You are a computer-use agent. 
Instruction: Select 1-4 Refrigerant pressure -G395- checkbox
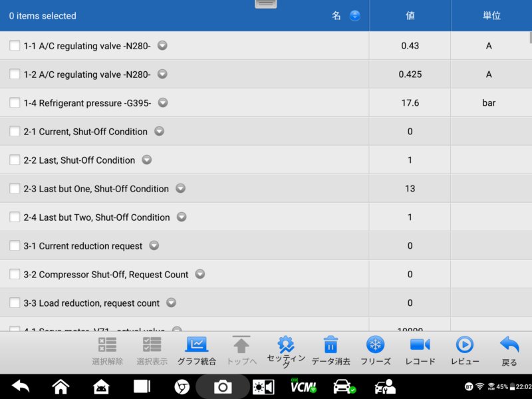click(x=15, y=103)
